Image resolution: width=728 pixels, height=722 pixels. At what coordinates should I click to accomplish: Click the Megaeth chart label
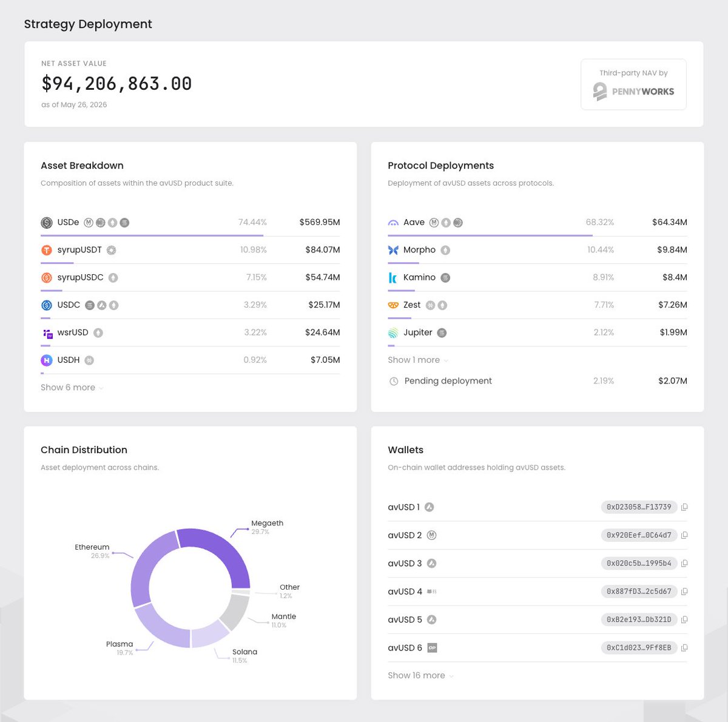tap(268, 523)
